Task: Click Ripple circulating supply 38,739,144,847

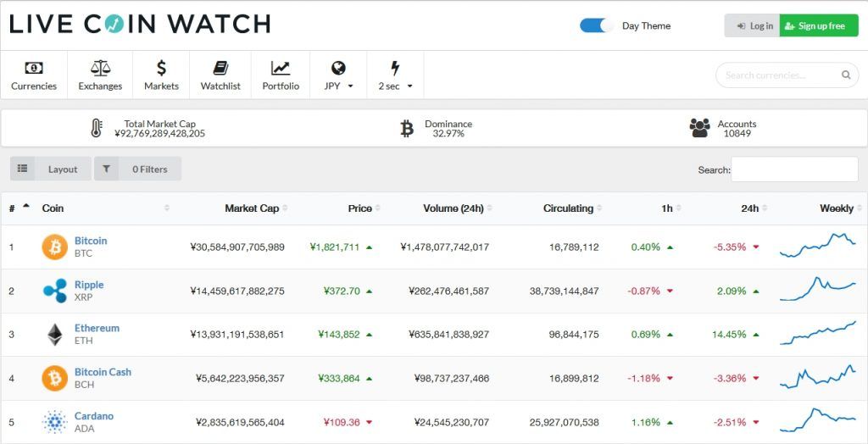Action: pos(564,291)
